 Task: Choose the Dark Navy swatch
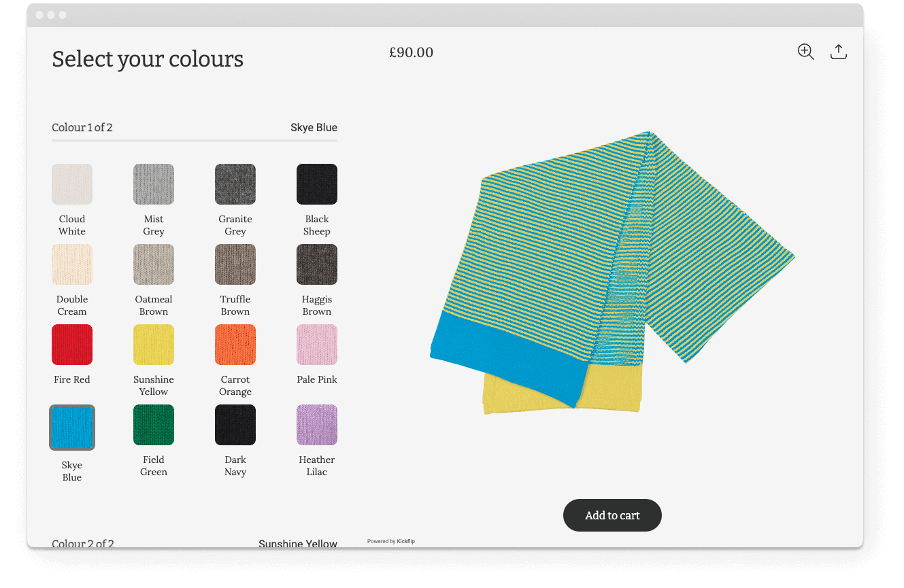tap(235, 425)
